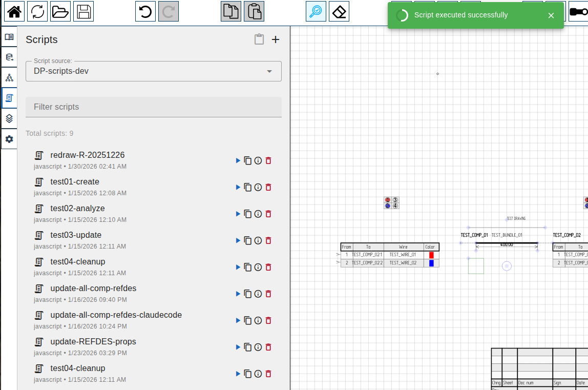Dismiss the script executed success notification
The image size is (588, 390).
point(551,15)
